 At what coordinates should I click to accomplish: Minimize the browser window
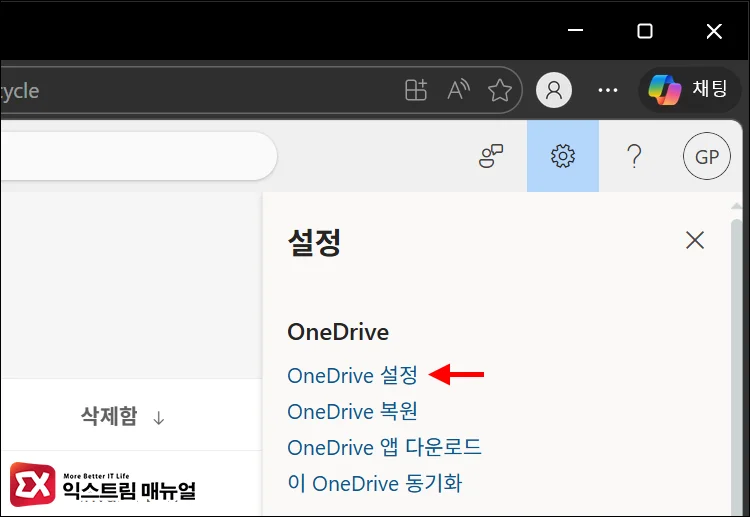575,31
